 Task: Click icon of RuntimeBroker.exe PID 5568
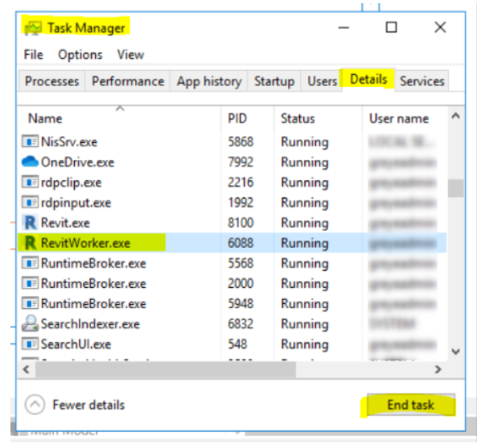(x=30, y=263)
